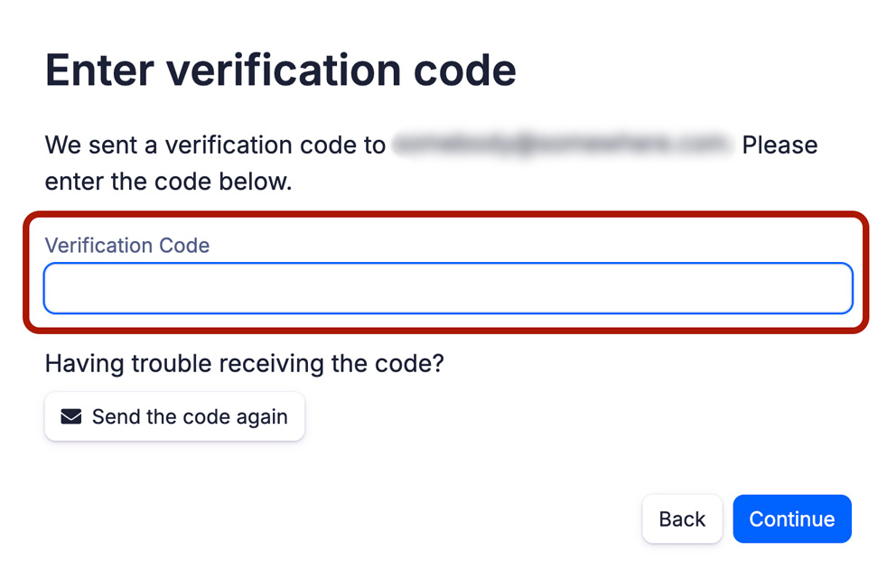
Task: Click the red-outlined verification code section
Action: 448,271
